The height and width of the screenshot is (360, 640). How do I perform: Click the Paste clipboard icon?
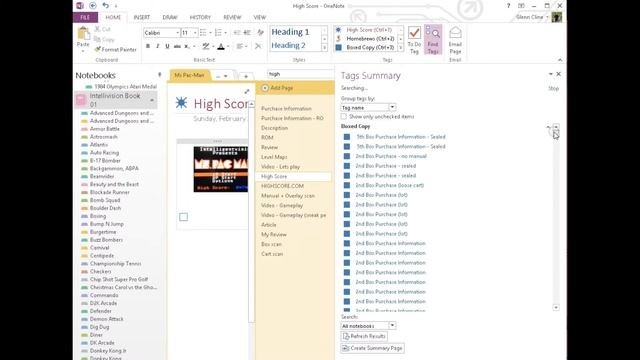tap(83, 33)
